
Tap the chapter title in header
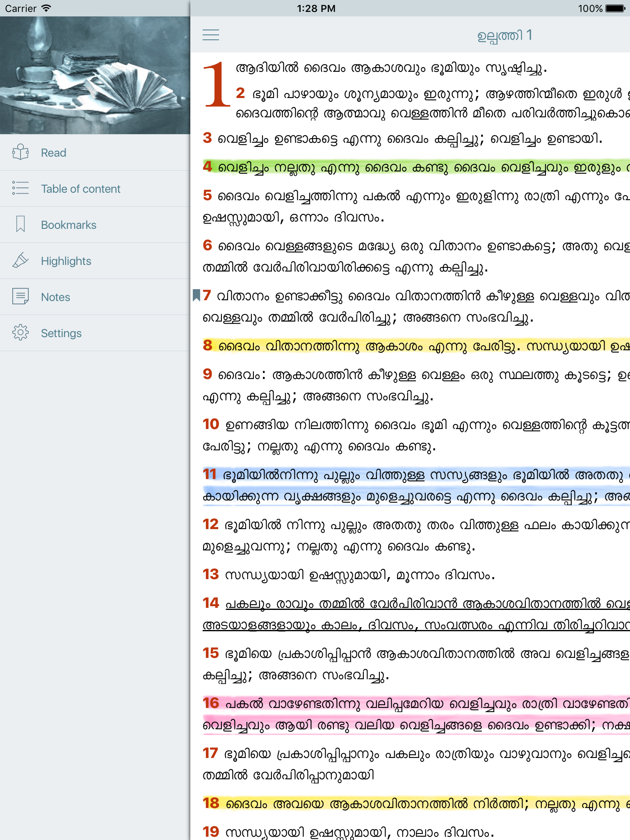click(504, 36)
